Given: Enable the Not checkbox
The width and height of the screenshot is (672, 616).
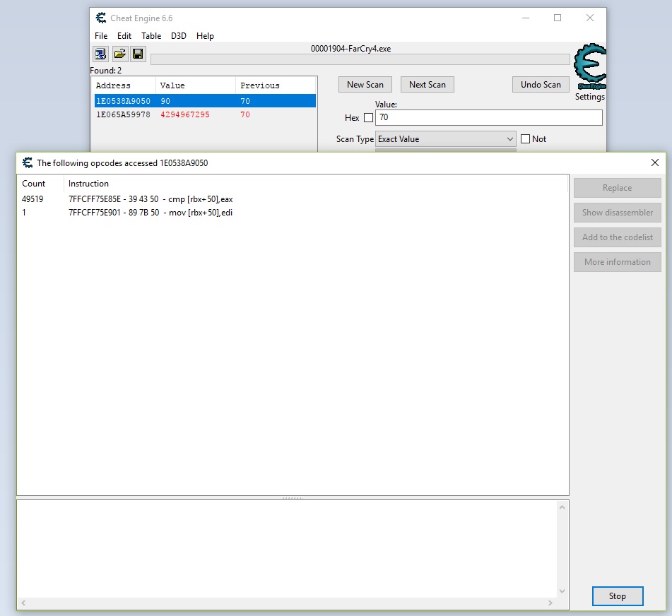Looking at the screenshot, I should tap(525, 138).
